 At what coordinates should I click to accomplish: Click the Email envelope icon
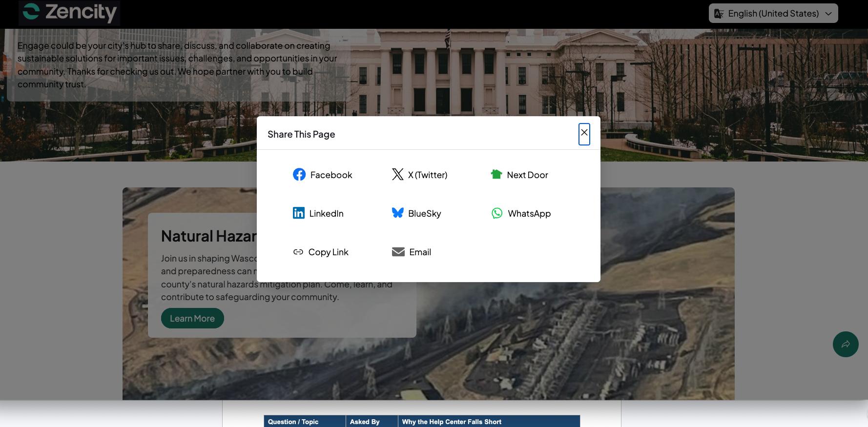pos(398,252)
